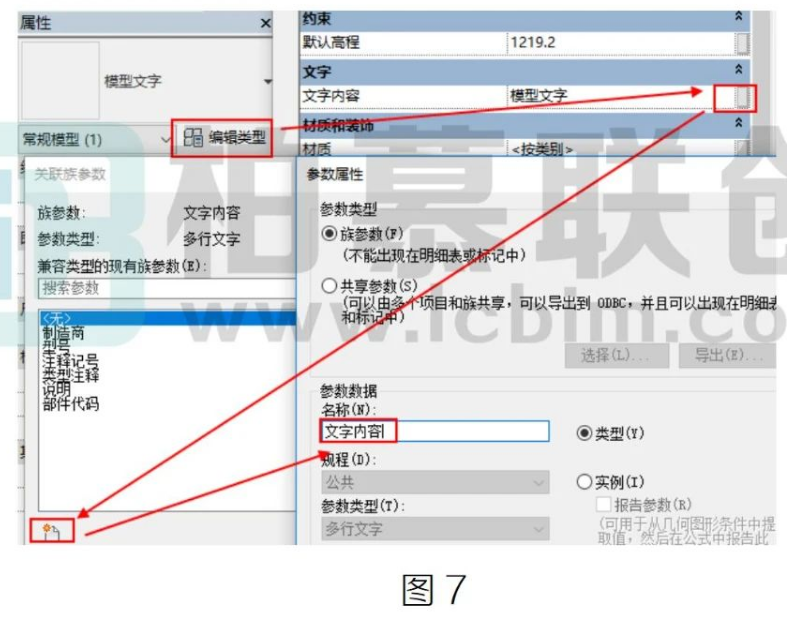Open the 模型文字 type selector dropdown
Viewport: 787px width, 619px height.
pyautogui.click(x=268, y=81)
